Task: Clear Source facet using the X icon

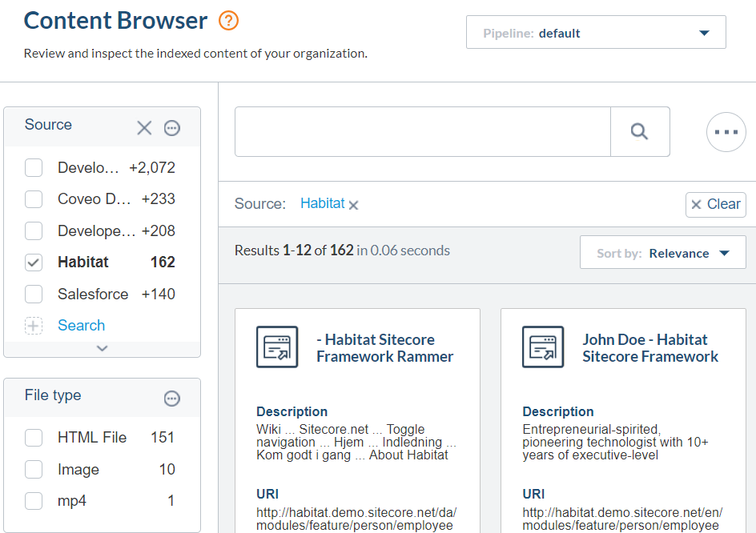Action: (144, 127)
